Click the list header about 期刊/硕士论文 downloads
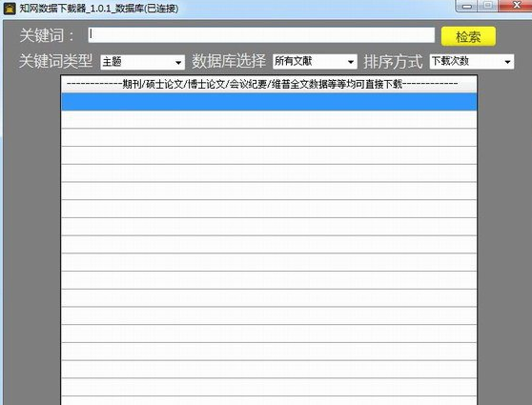532x405 pixels. tap(269, 84)
